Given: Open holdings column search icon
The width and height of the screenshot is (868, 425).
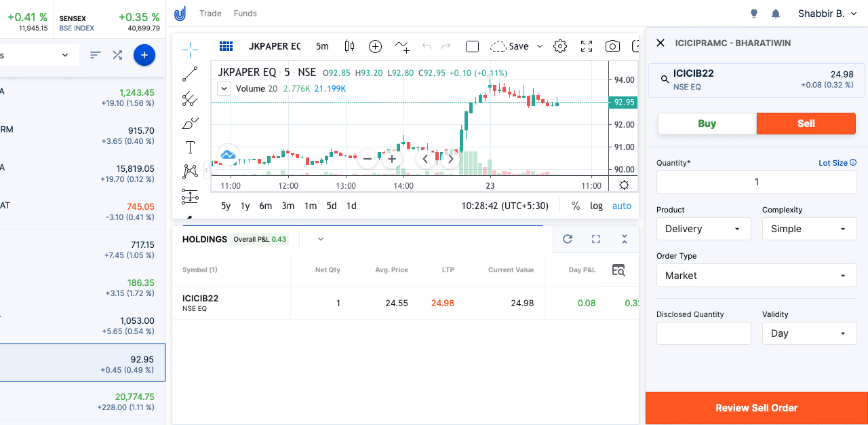Looking at the screenshot, I should coord(618,270).
